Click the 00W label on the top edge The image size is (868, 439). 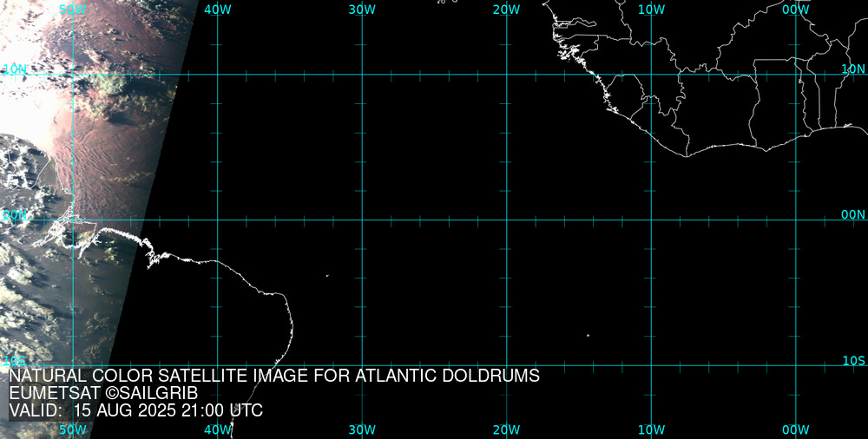point(796,10)
